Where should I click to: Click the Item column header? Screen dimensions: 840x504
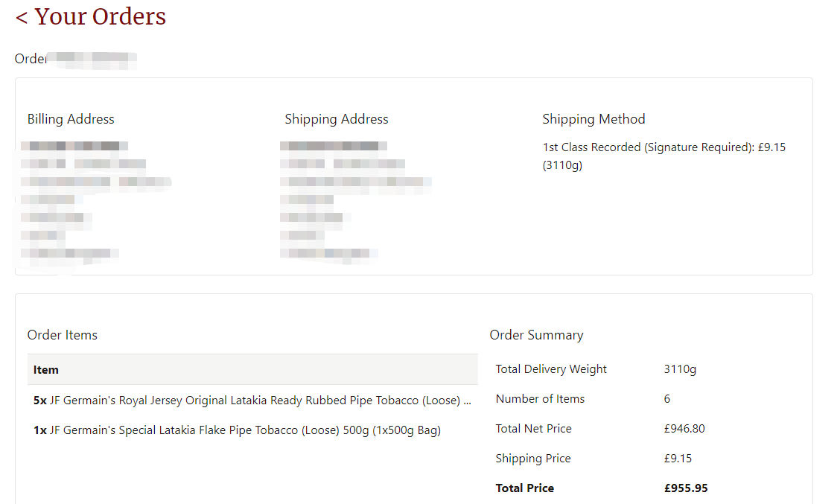click(x=46, y=369)
